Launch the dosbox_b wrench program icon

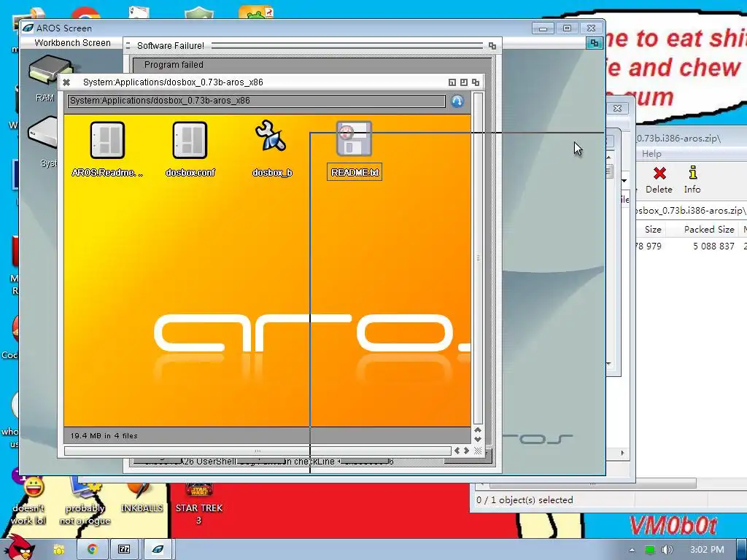pyautogui.click(x=271, y=136)
